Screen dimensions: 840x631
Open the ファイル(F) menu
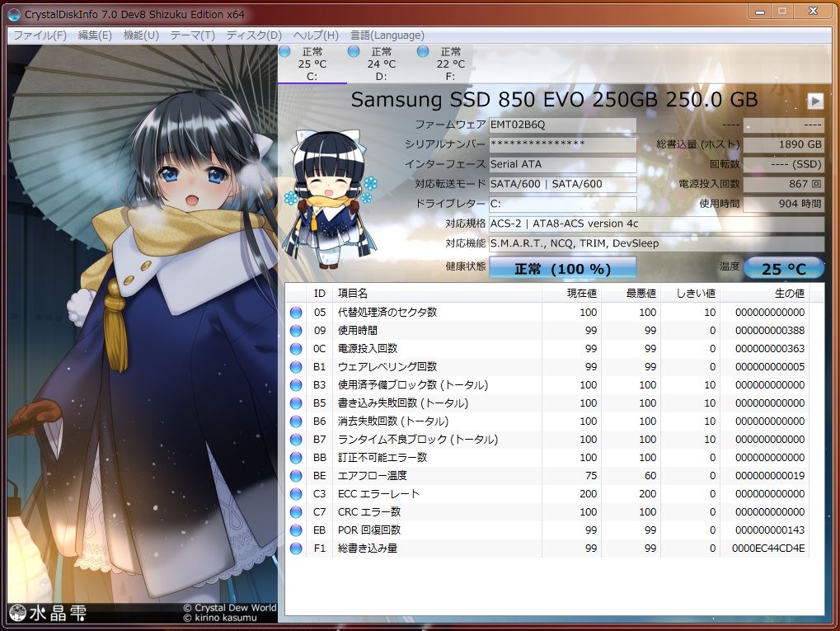[x=40, y=35]
